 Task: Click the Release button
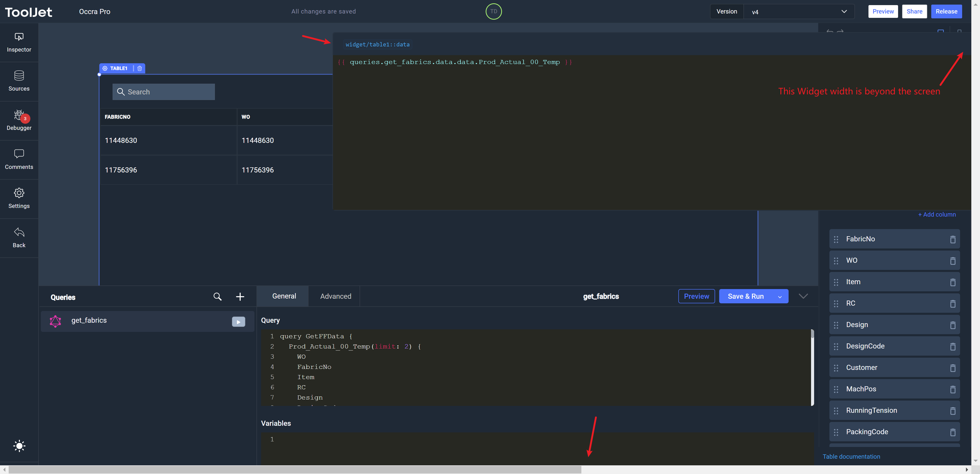(946, 11)
